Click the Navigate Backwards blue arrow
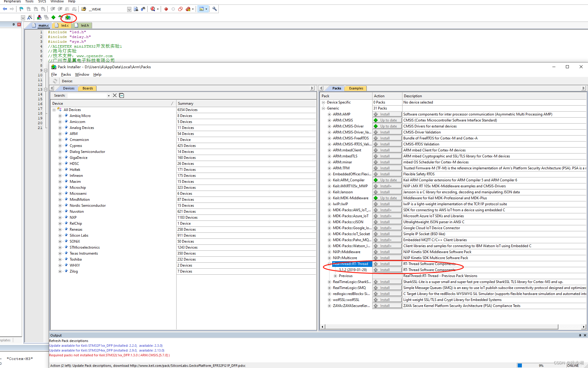Image resolution: width=588 pixels, height=368 pixels. 5,9
